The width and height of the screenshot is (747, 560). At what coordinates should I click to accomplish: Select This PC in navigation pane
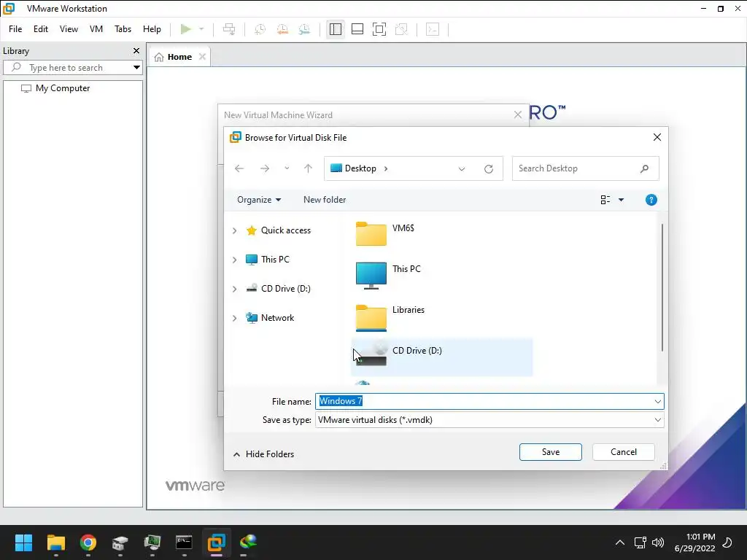268,260
